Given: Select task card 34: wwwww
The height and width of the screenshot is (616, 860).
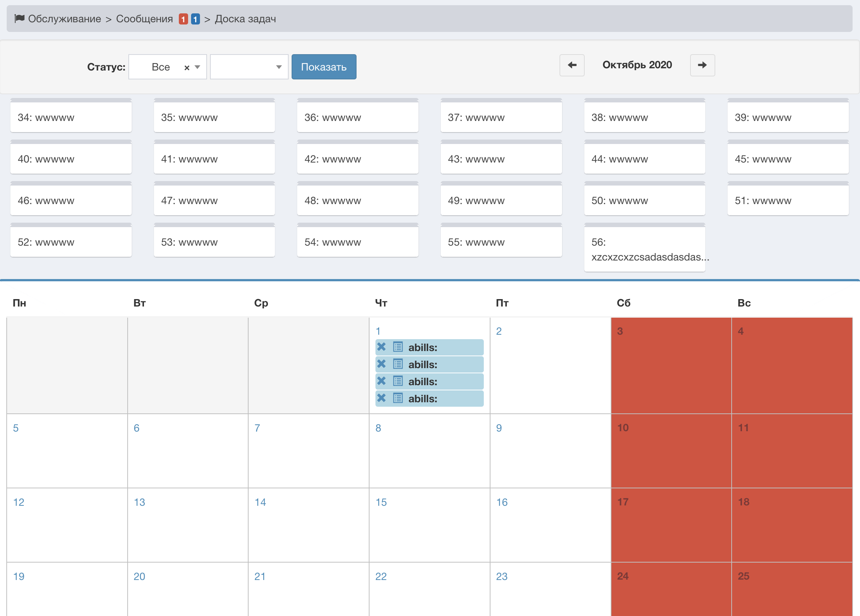Looking at the screenshot, I should coord(71,117).
